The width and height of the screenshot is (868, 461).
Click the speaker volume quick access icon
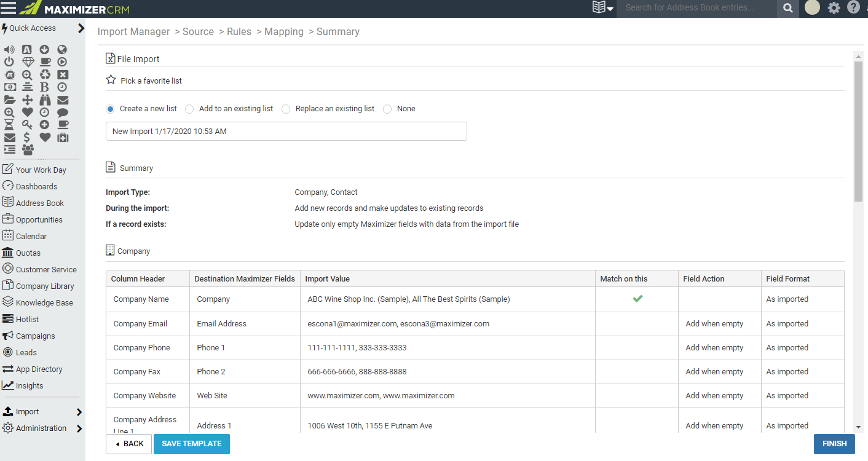9,50
